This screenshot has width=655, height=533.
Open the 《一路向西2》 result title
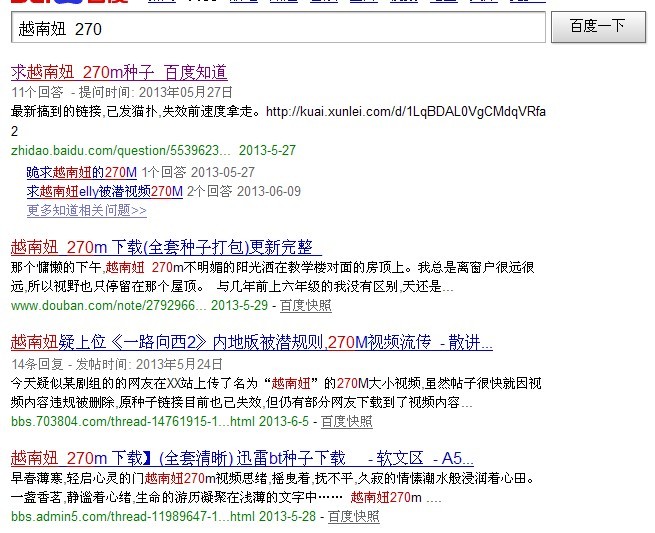pos(251,342)
